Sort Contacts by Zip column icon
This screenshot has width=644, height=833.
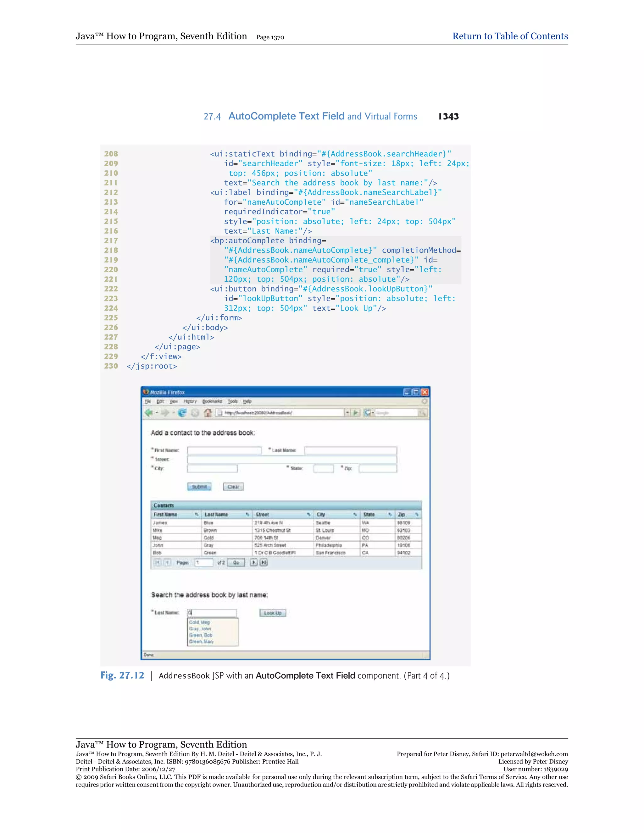(417, 515)
